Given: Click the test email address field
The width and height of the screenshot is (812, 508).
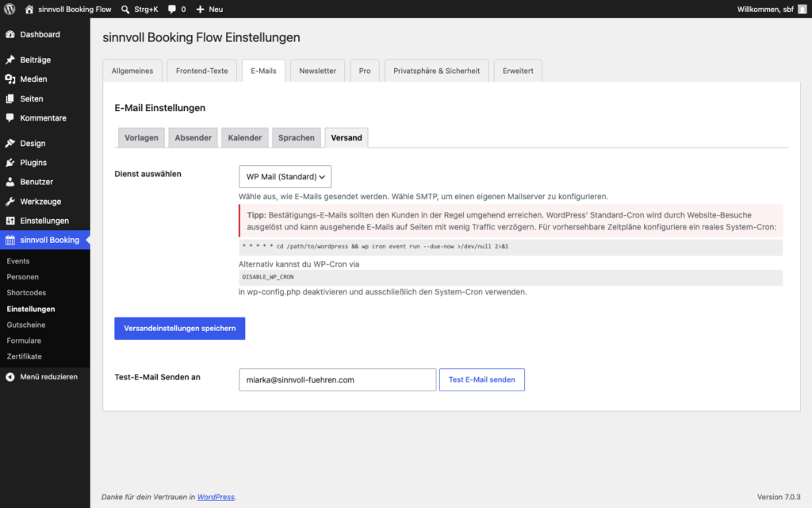Looking at the screenshot, I should [x=337, y=380].
